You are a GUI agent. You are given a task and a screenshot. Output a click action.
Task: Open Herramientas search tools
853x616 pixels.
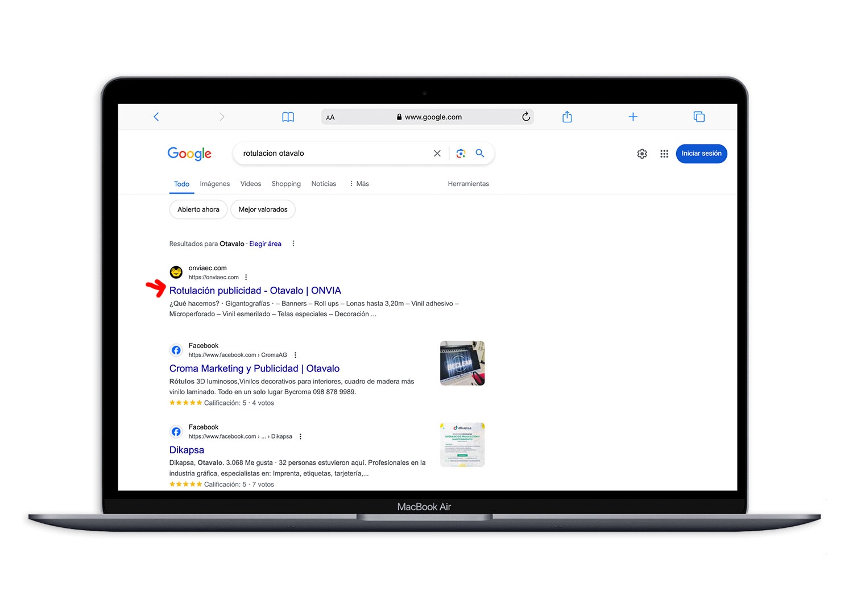click(x=468, y=184)
